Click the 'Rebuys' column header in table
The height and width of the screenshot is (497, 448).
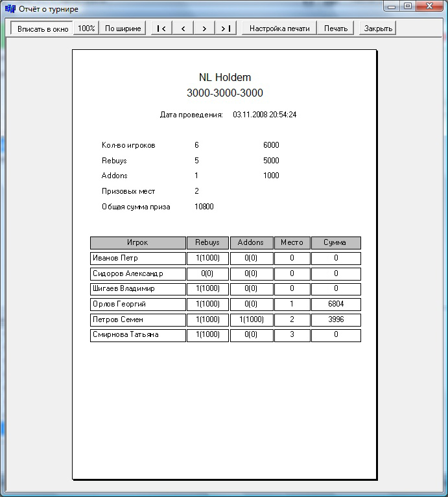(x=207, y=242)
